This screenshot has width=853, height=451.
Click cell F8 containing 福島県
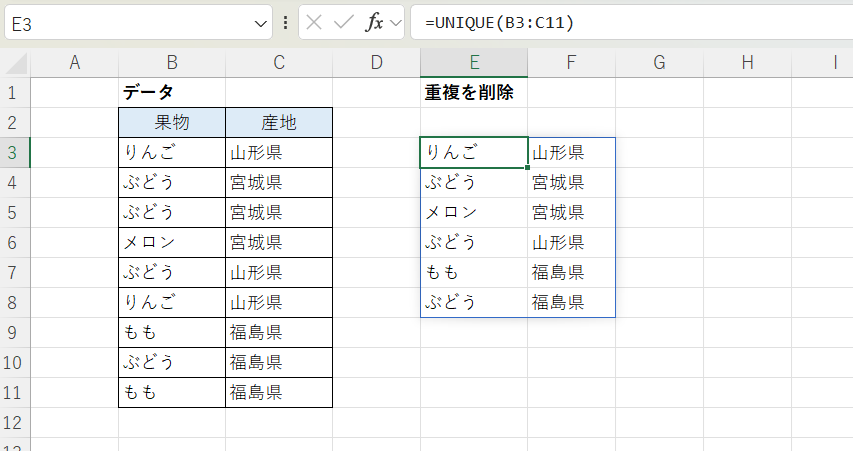point(571,302)
